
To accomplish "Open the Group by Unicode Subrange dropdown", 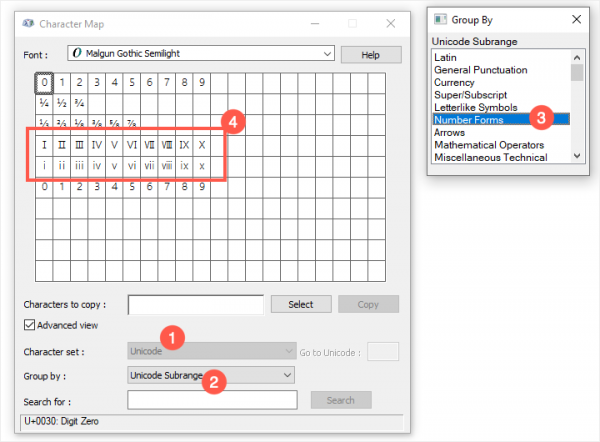I will 211,375.
